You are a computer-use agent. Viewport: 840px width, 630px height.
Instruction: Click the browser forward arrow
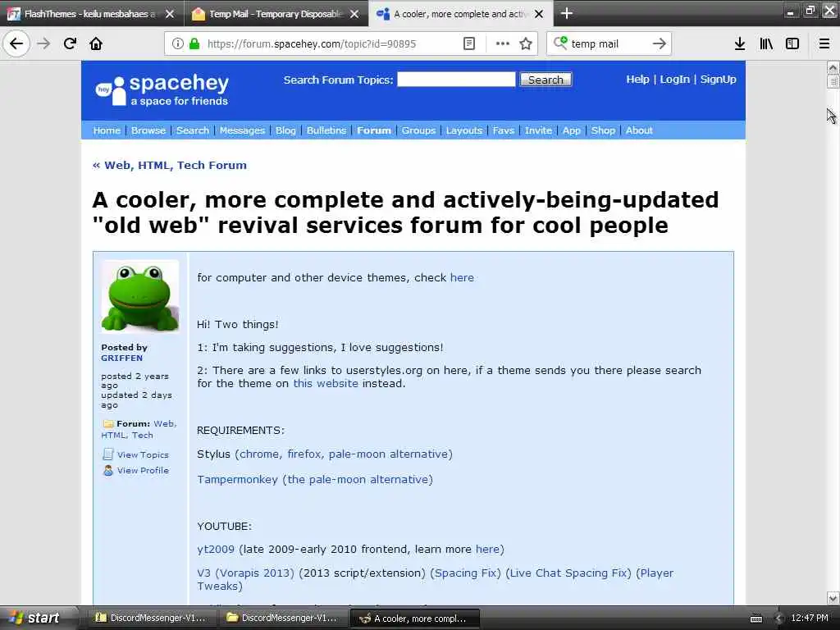(43, 43)
